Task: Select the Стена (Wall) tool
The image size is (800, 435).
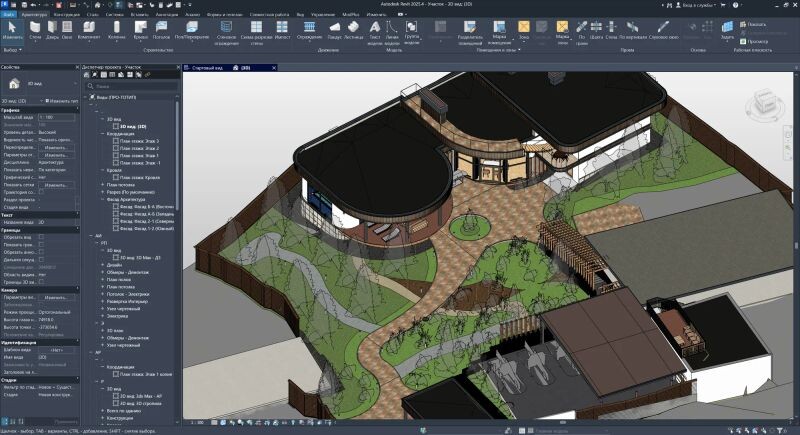Action: [36, 28]
